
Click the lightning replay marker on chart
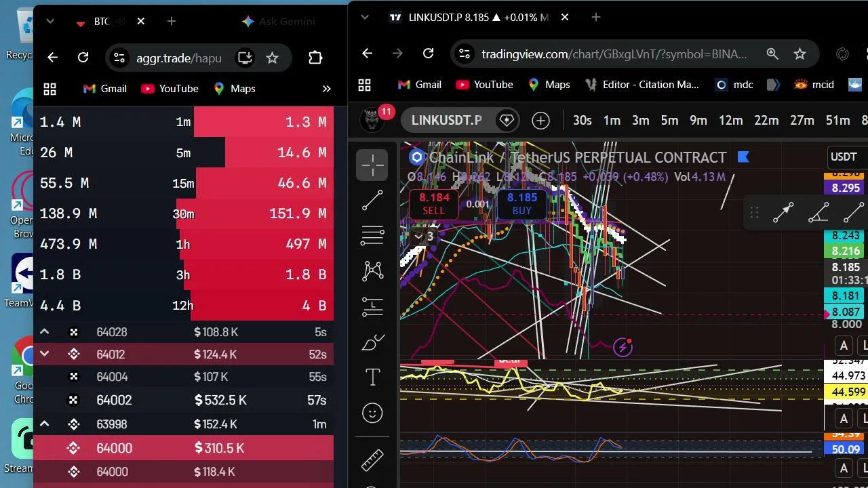[x=623, y=348]
